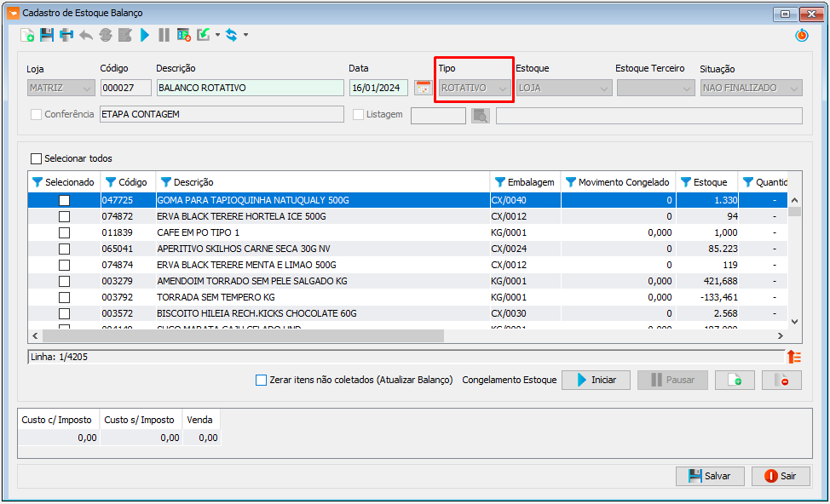The height and width of the screenshot is (504, 830).
Task: Click the blue play icon in toolbar
Action: click(x=145, y=36)
